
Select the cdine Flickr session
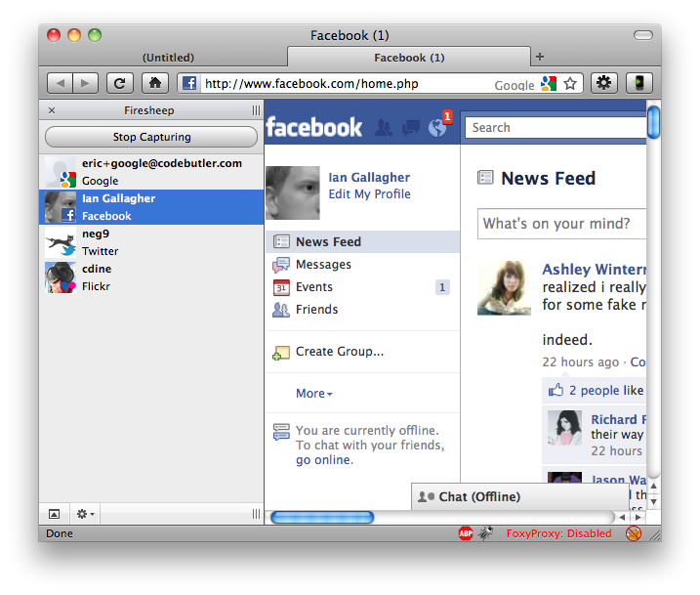click(x=151, y=277)
